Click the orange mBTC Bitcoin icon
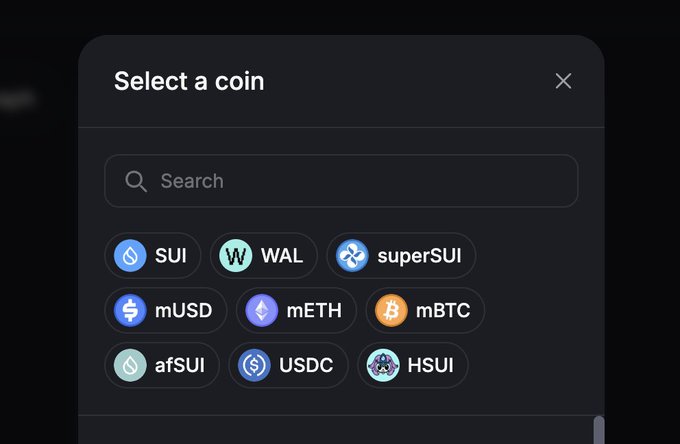This screenshot has width=680, height=444. click(391, 310)
